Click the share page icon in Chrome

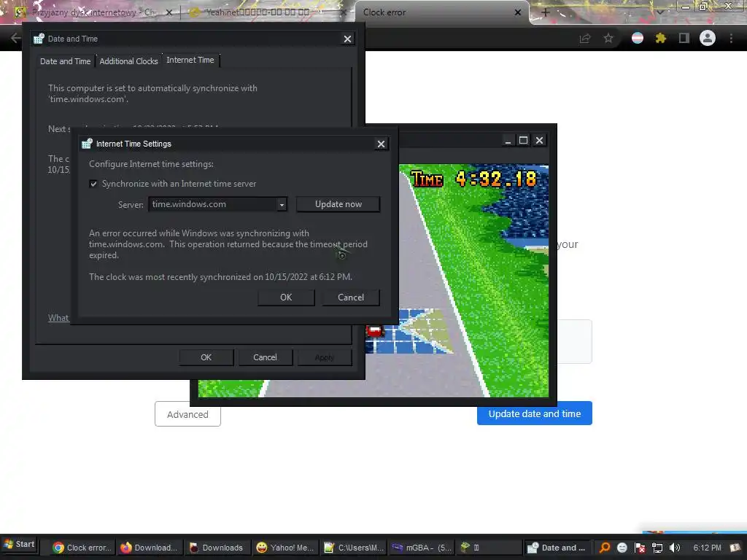[x=584, y=38]
